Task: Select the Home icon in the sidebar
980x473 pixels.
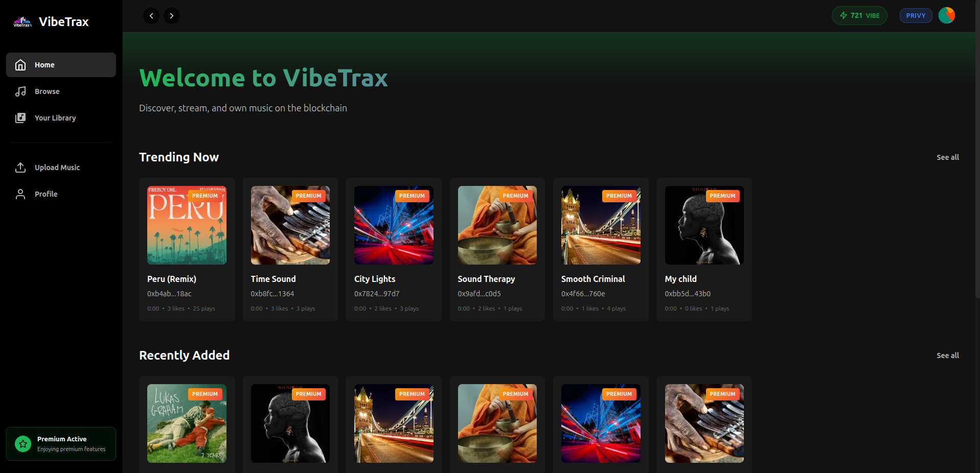Action: click(20, 65)
